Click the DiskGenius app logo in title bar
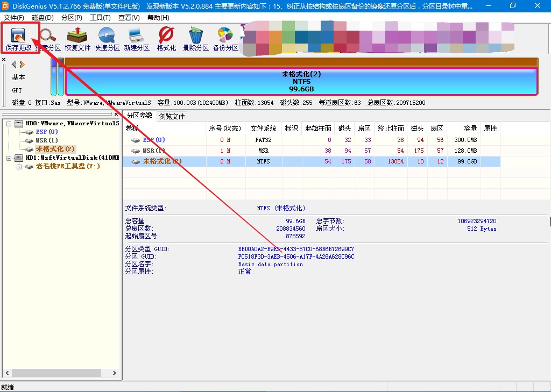This screenshot has height=392, width=551. [x=5, y=5]
